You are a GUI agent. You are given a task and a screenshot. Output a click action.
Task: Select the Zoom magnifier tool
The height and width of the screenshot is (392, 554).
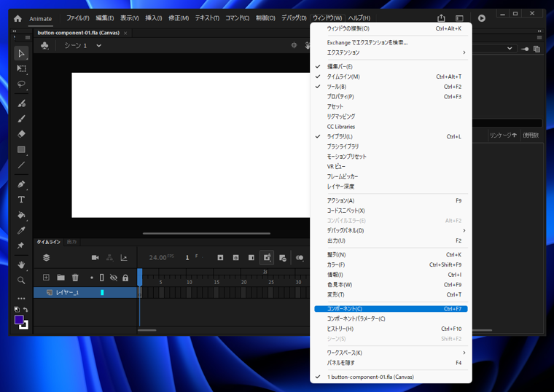click(x=21, y=280)
